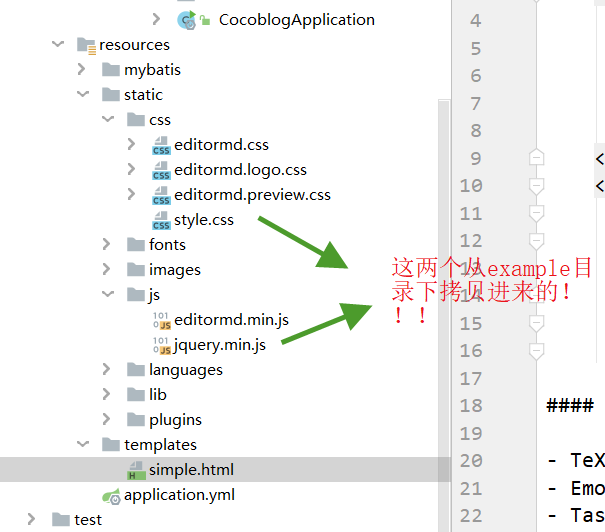Click the languages folder icon
Viewport: 605px width, 532px height.
click(x=136, y=370)
